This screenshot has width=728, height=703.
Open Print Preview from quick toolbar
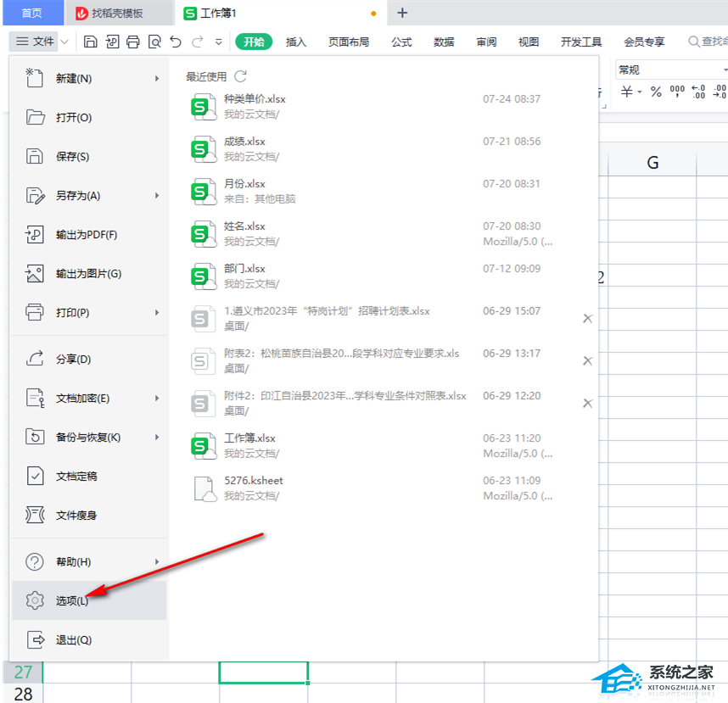click(154, 42)
